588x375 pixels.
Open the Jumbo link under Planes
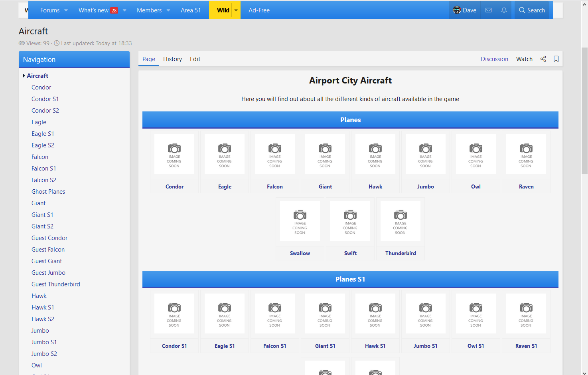point(426,187)
